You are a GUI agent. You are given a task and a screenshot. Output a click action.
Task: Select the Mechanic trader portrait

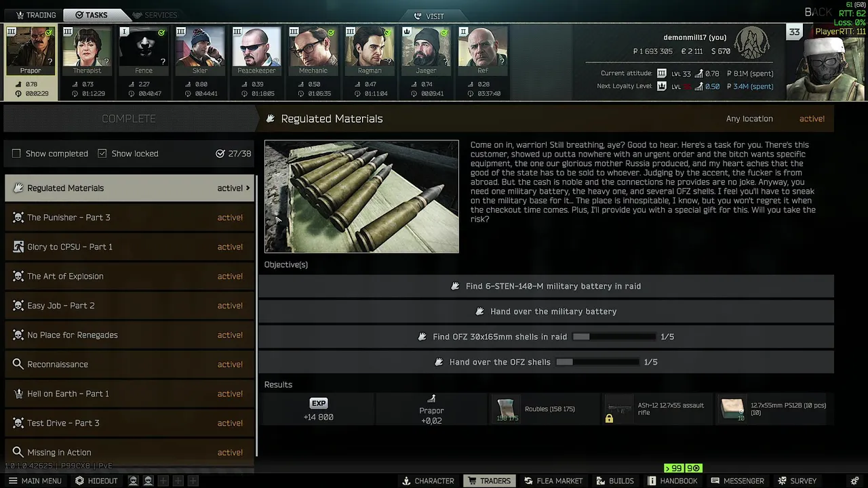coord(313,51)
